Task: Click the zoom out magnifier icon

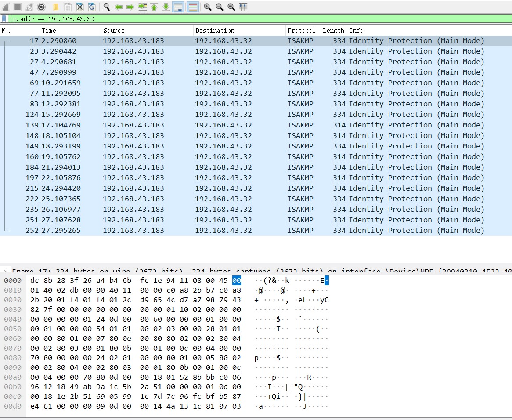Action: tap(220, 7)
